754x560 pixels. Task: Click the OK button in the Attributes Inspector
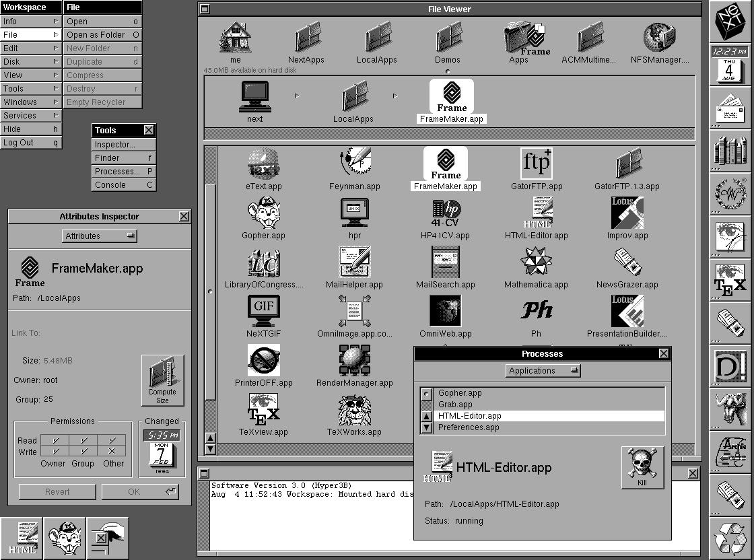(140, 492)
